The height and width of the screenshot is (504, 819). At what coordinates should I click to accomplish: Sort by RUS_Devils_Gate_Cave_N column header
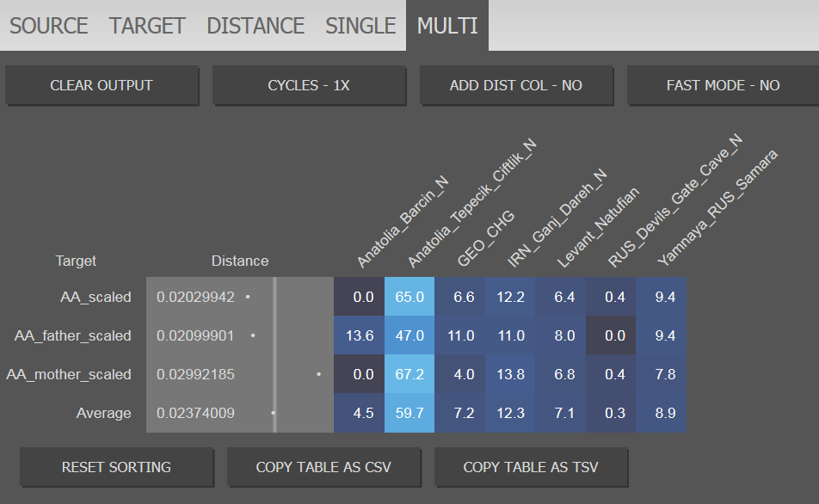click(674, 200)
